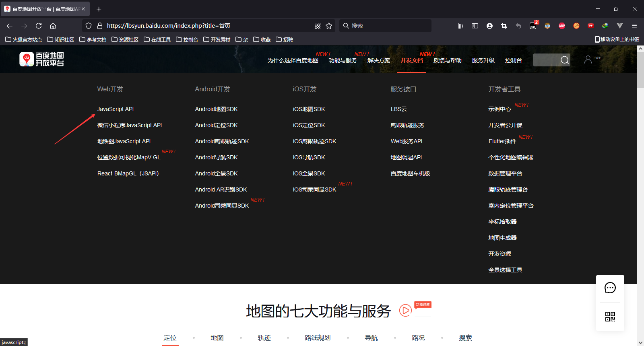Open Flutter插件 link
Viewport: 644px width, 346px height.
click(x=502, y=141)
